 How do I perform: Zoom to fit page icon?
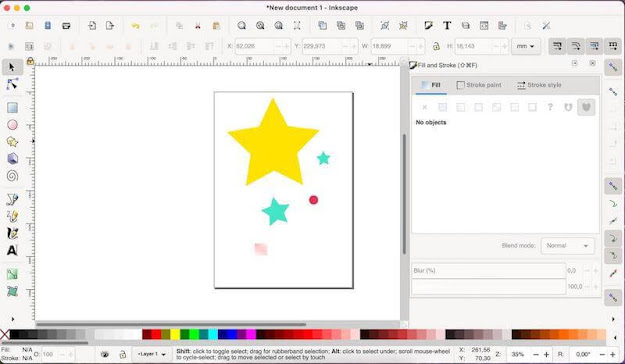click(x=279, y=26)
